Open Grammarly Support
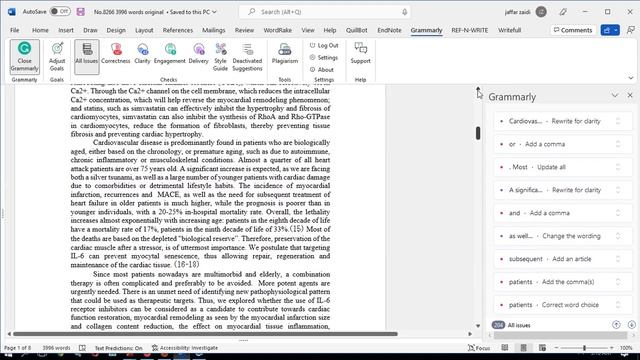This screenshot has width=640, height=360. click(x=360, y=54)
